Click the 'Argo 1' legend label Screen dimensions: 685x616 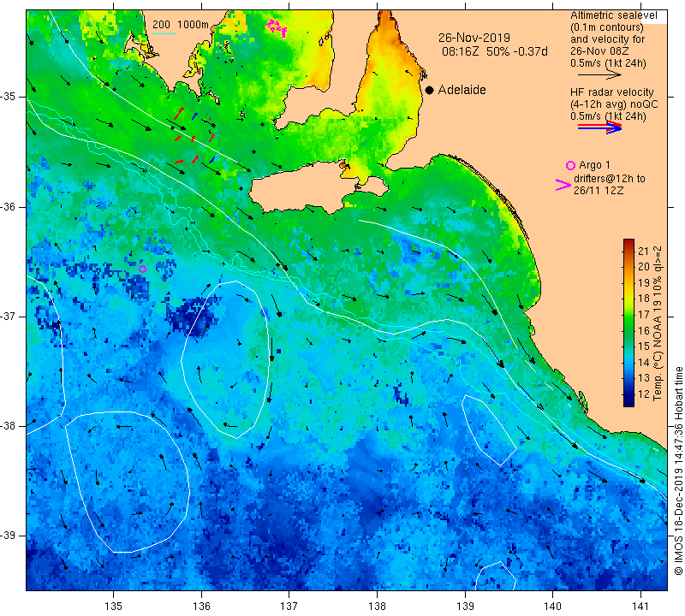tap(594, 165)
